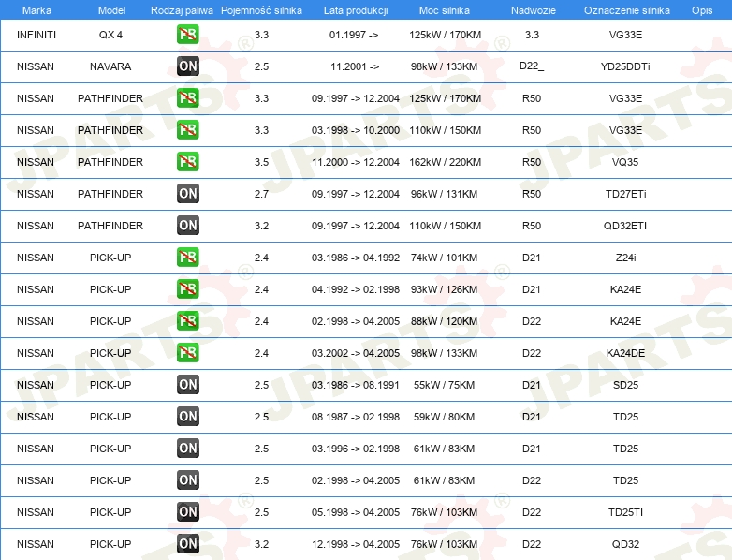Click engine code KA24DE
This screenshot has height=560, width=732.
pyautogui.click(x=625, y=353)
